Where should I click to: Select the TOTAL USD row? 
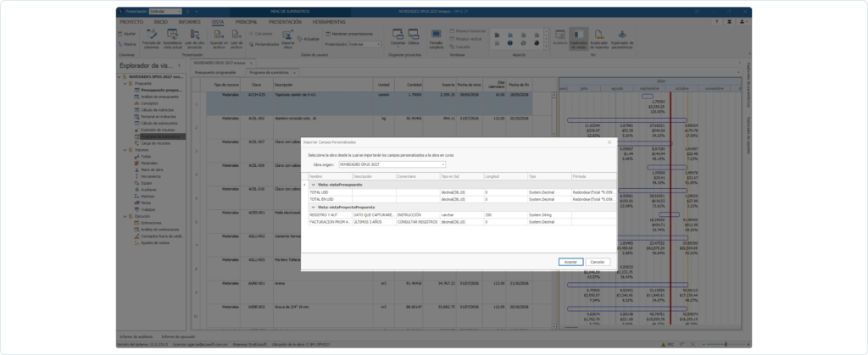click(x=462, y=191)
